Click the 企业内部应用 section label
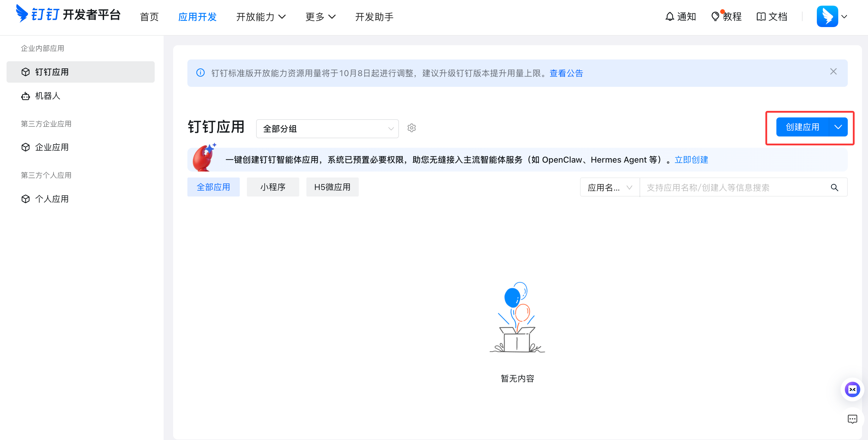 pos(43,48)
